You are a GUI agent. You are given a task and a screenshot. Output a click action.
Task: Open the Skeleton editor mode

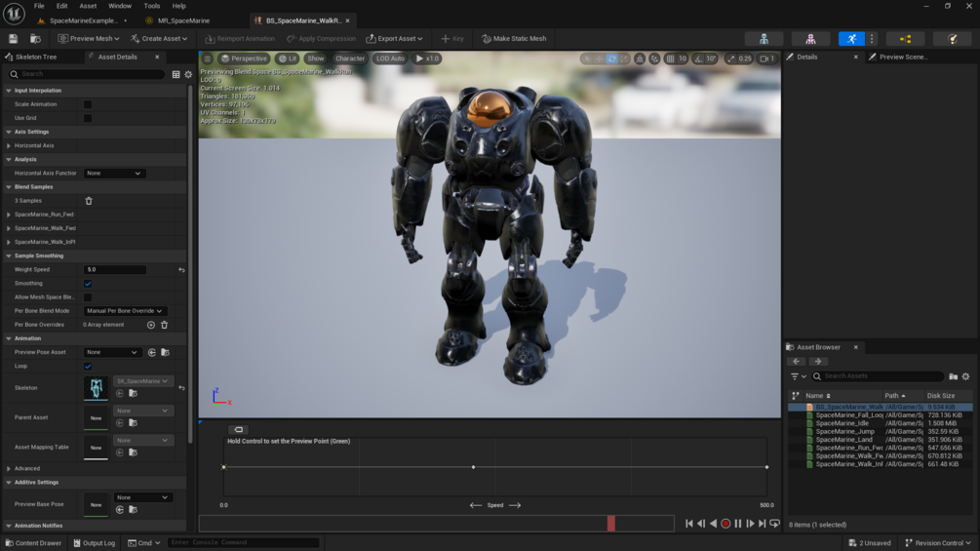[x=764, y=39]
